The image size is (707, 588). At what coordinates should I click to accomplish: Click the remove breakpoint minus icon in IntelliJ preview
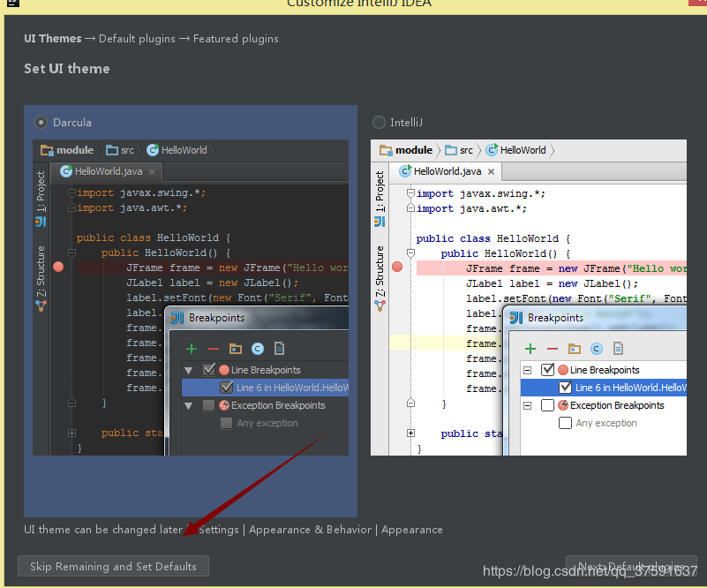coord(553,349)
